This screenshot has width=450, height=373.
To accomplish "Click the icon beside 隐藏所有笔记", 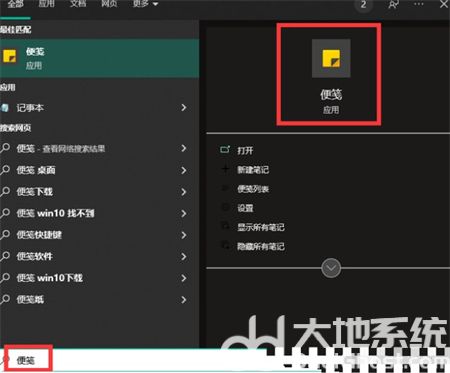I will (x=225, y=246).
